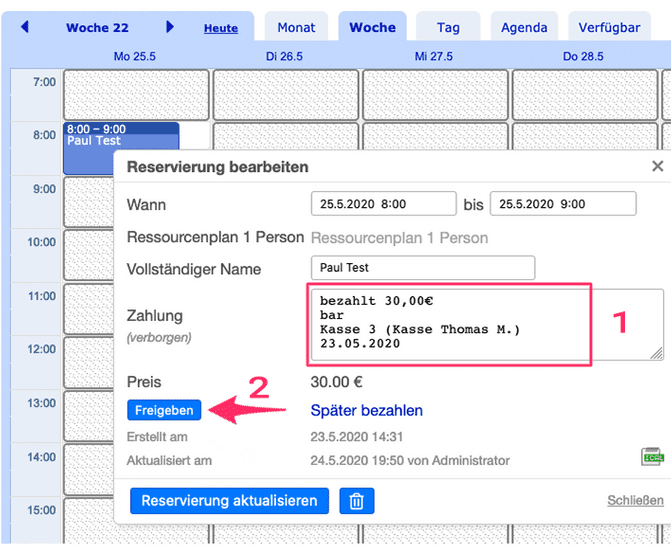Click inside the Zahlung text area
This screenshot has height=549, width=671.
coord(487,324)
